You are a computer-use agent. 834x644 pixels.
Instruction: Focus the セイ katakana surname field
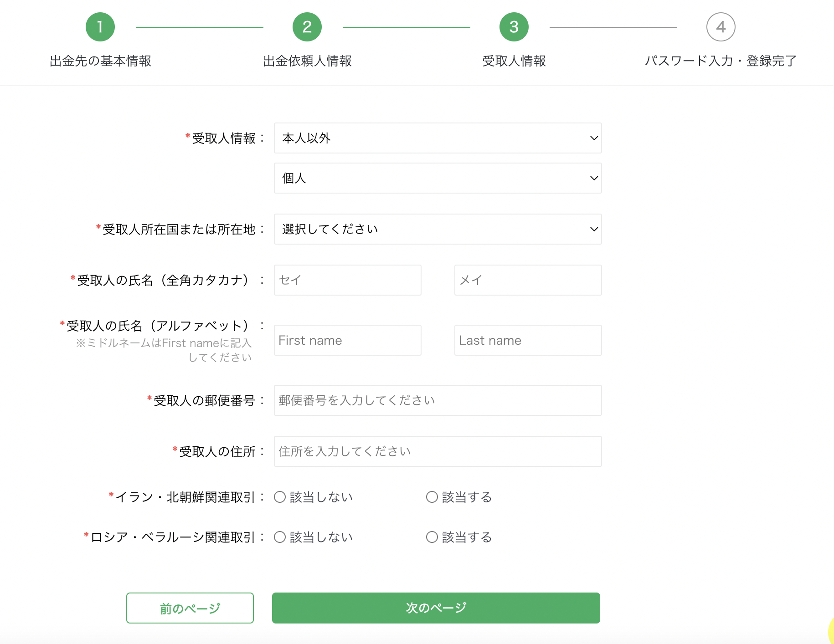[x=347, y=280]
